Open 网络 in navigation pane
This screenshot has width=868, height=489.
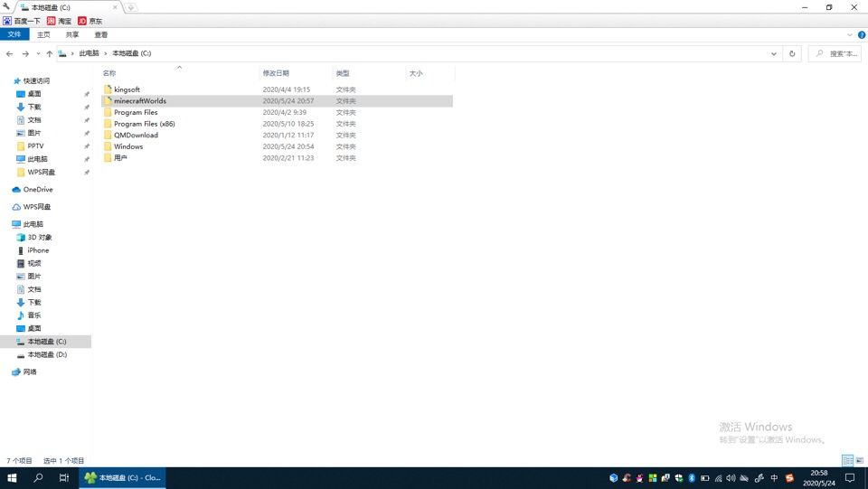[30, 371]
